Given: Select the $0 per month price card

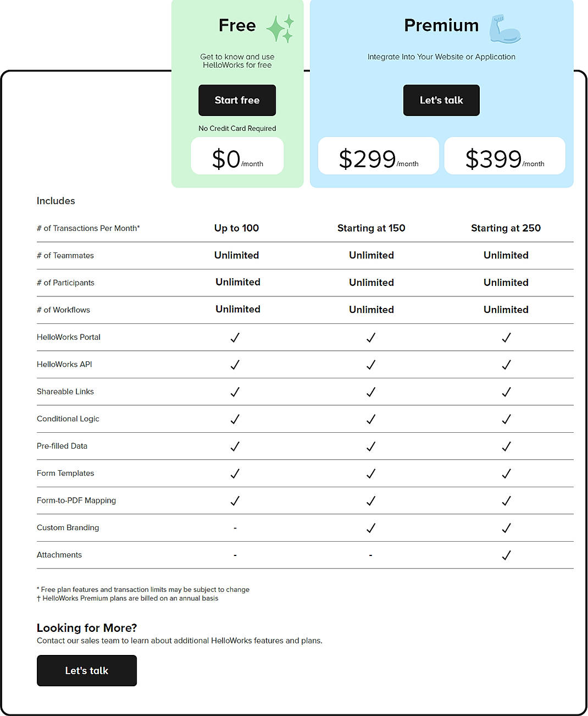Looking at the screenshot, I should [237, 156].
